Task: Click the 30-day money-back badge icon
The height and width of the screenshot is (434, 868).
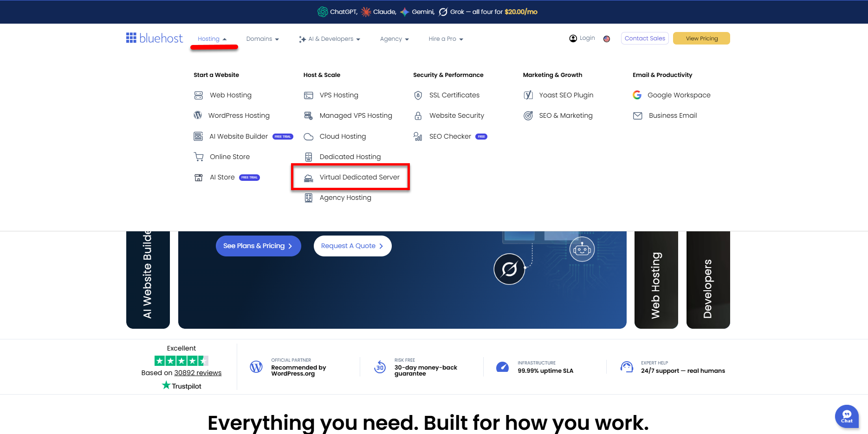Action: point(380,367)
